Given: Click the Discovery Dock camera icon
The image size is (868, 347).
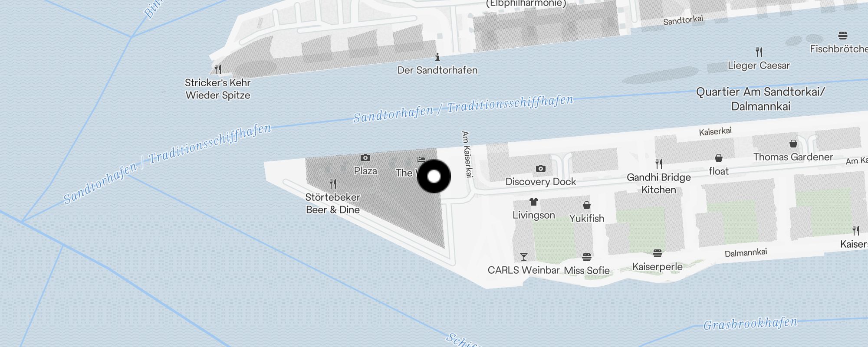Looking at the screenshot, I should click(x=540, y=168).
